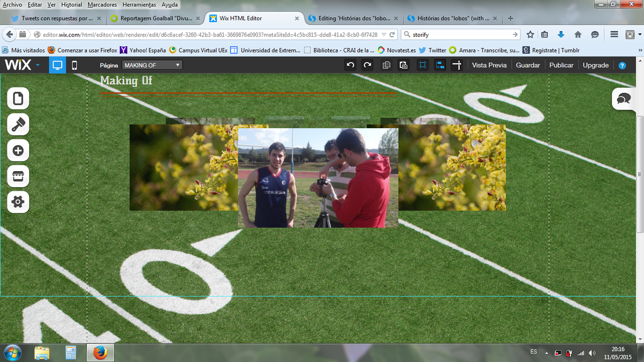
Task: Open a new Firefox tab
Action: [510, 18]
